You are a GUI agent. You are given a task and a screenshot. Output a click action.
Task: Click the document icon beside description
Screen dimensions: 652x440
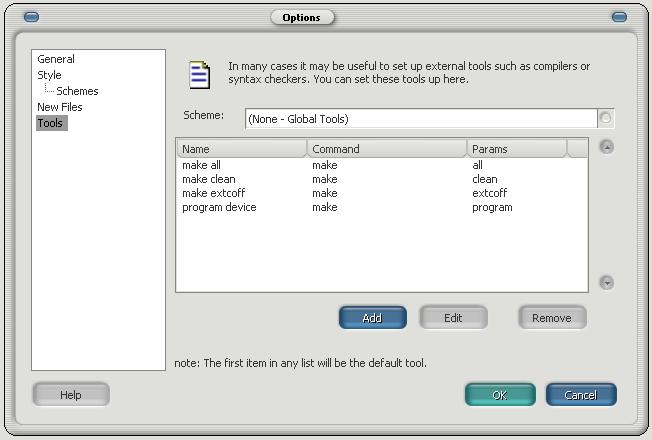pos(199,75)
